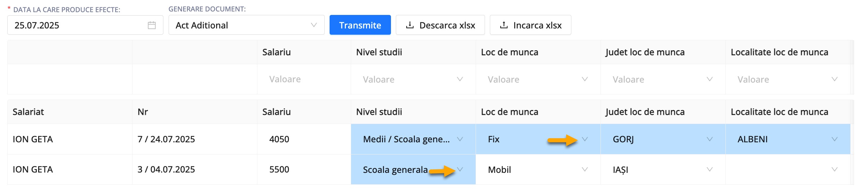Open the ALBENI localitate dropdown

(x=788, y=139)
